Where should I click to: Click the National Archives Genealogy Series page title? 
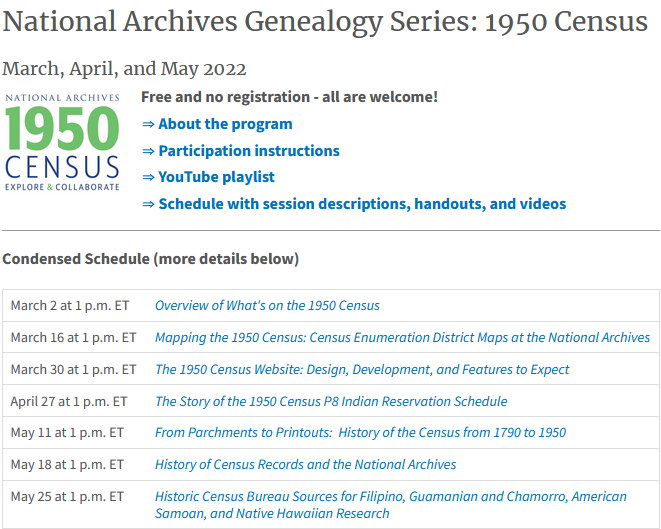pos(325,22)
